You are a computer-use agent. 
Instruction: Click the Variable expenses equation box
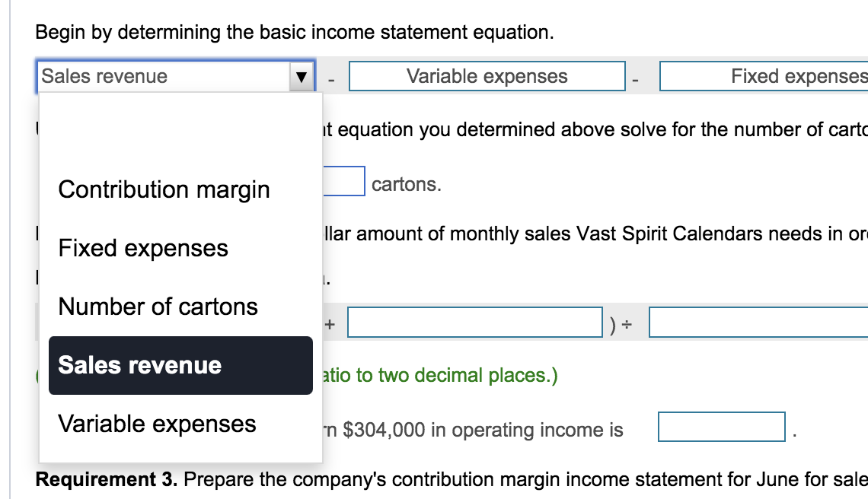tap(487, 76)
